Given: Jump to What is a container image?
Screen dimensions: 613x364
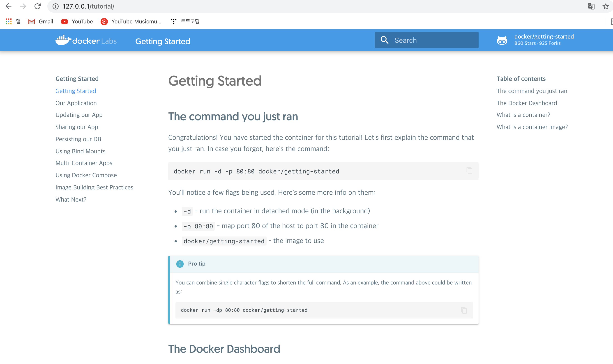Looking at the screenshot, I should coord(532,127).
